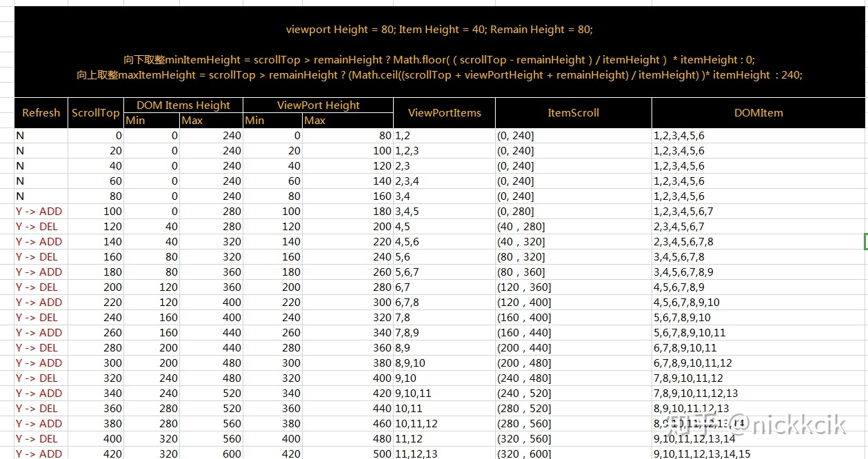Click the DOMItem cell reading exactly "1,2,3,4,5,6,7"
This screenshot has width=868, height=459.
pos(759,212)
